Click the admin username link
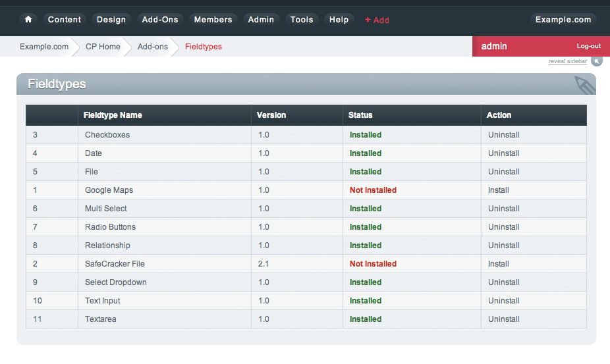 494,46
